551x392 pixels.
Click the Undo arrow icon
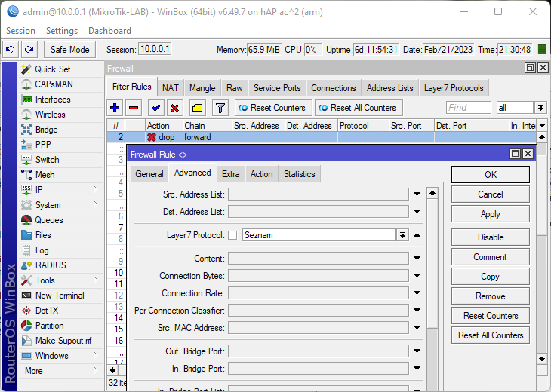(x=11, y=50)
